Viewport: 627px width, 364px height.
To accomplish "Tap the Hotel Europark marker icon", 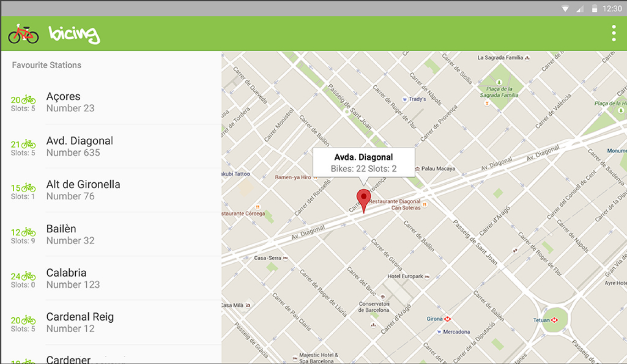I will (x=427, y=276).
